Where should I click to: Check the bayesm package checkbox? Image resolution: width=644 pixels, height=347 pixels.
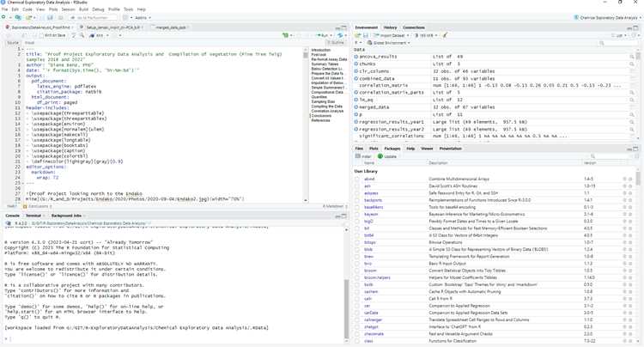tap(357, 214)
